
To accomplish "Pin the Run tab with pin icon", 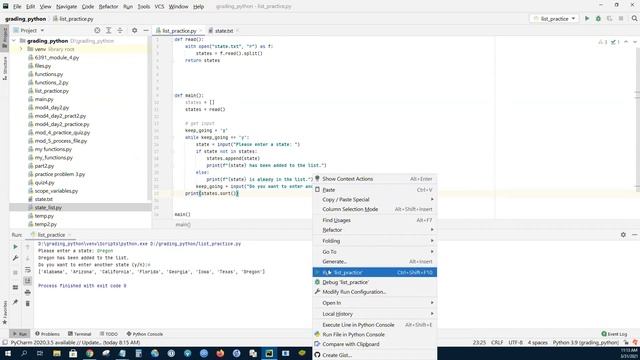I will click(x=15, y=302).
